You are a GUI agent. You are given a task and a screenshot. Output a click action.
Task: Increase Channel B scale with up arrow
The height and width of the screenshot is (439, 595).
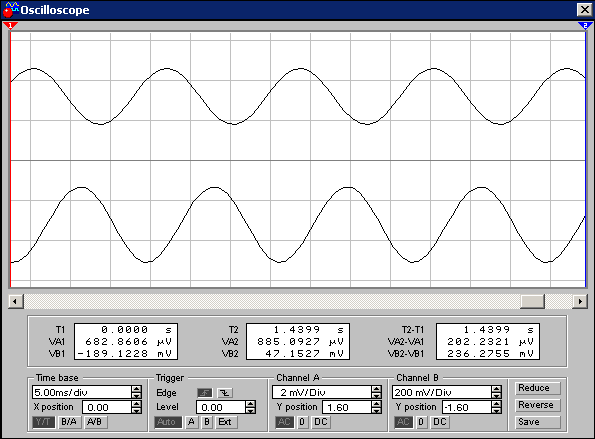coord(496,389)
